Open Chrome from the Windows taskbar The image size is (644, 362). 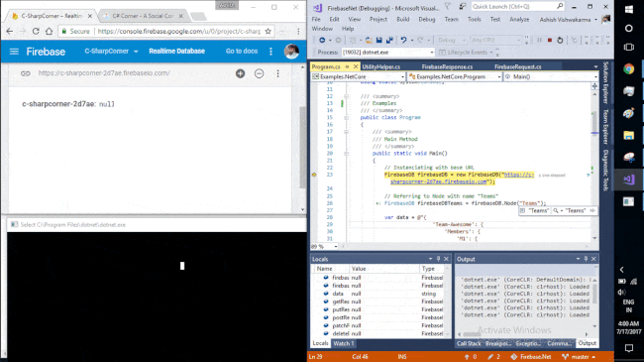click(628, 69)
